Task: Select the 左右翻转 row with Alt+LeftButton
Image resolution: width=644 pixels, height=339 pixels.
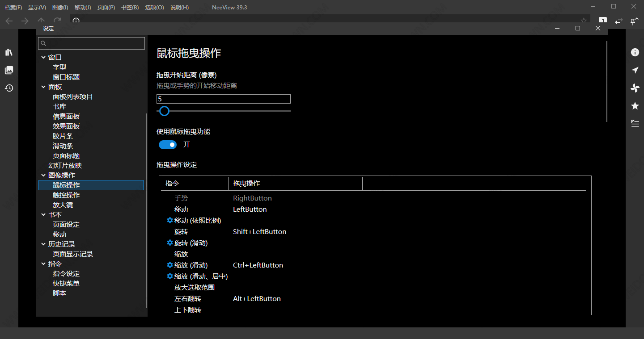Action: click(x=373, y=298)
